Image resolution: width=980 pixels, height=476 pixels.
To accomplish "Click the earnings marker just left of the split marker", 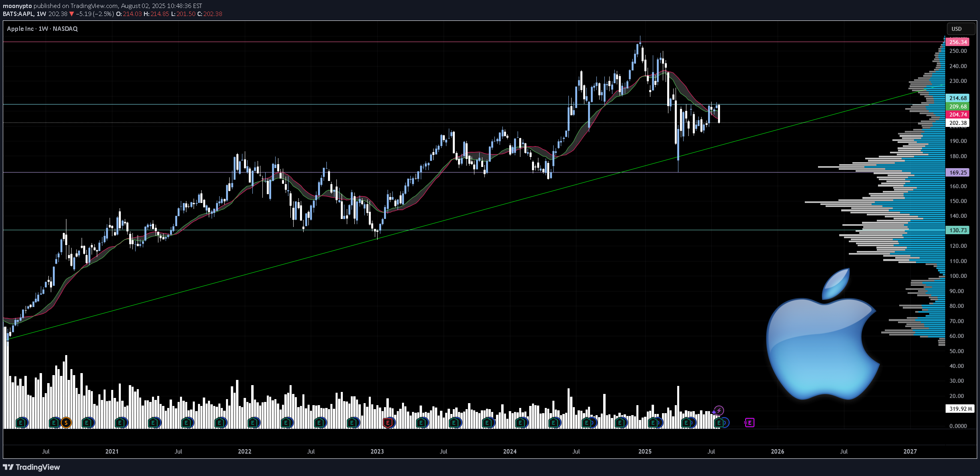I will 54,423.
